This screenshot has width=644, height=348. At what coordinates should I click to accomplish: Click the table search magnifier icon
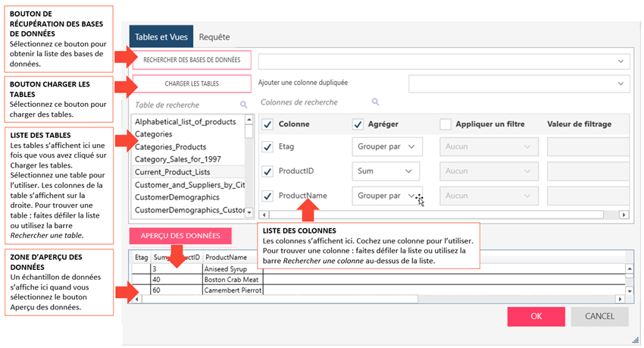point(243,105)
